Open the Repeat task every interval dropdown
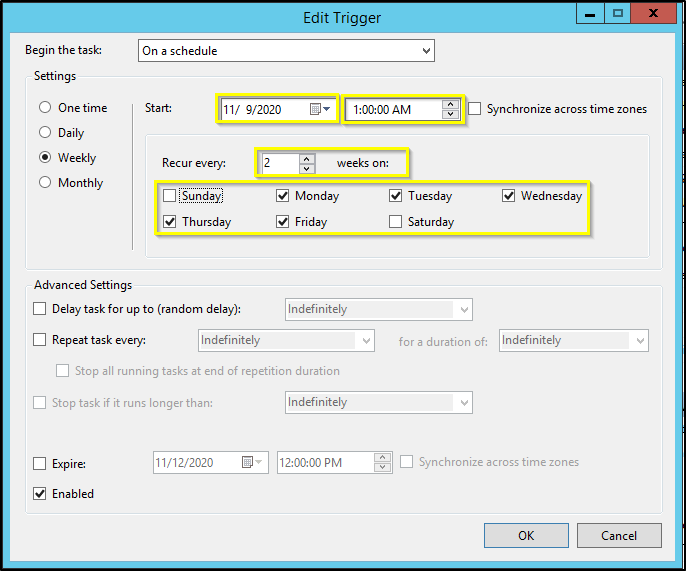 pyautogui.click(x=286, y=340)
